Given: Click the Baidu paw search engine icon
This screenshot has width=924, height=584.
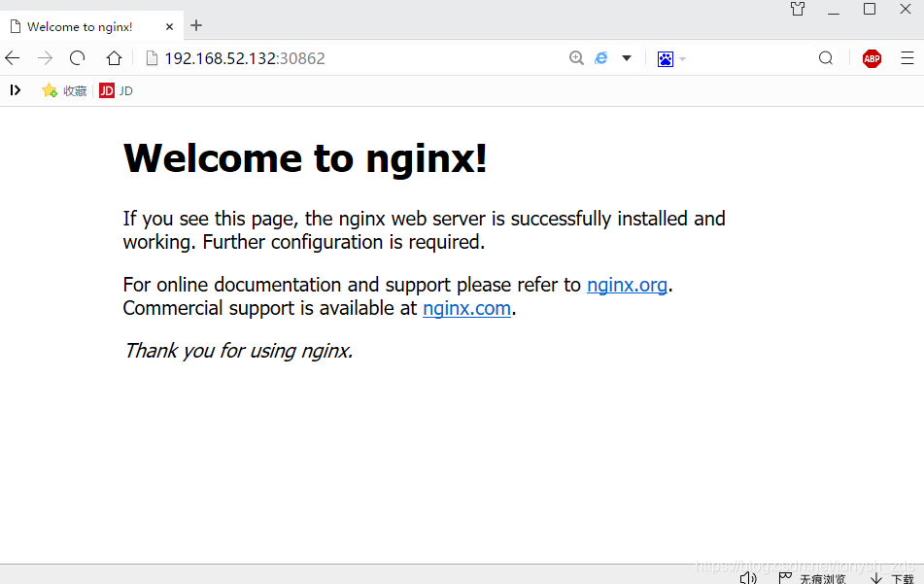Looking at the screenshot, I should [x=666, y=59].
